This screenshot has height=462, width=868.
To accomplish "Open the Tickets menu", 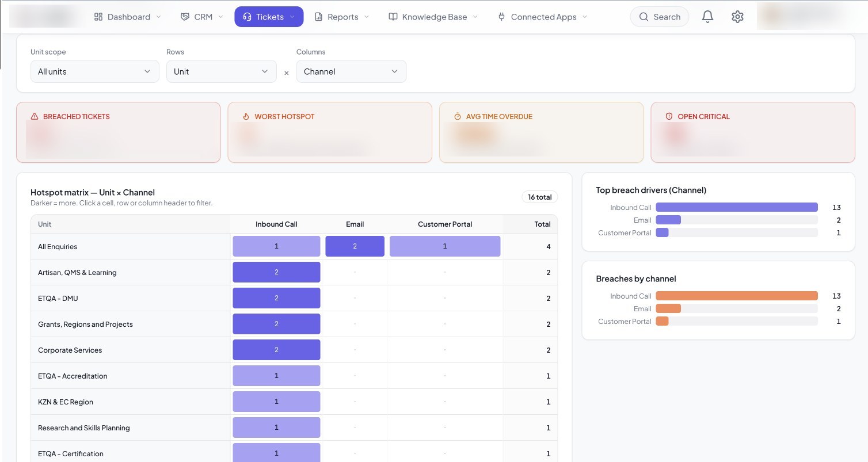I will [269, 17].
